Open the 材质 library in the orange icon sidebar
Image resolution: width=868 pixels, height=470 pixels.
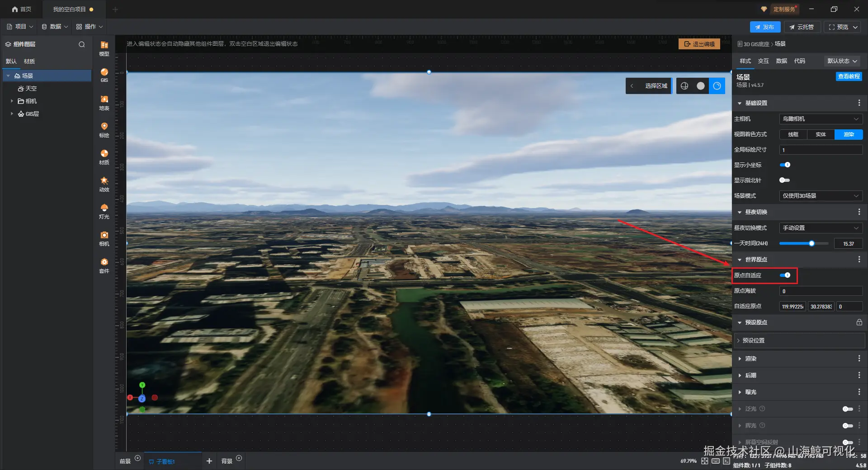point(104,157)
